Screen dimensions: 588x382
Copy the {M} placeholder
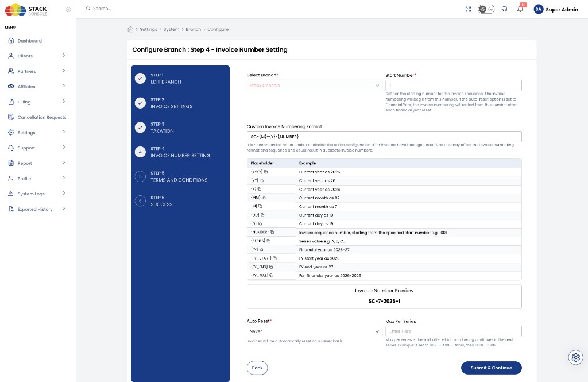pyautogui.click(x=260, y=206)
